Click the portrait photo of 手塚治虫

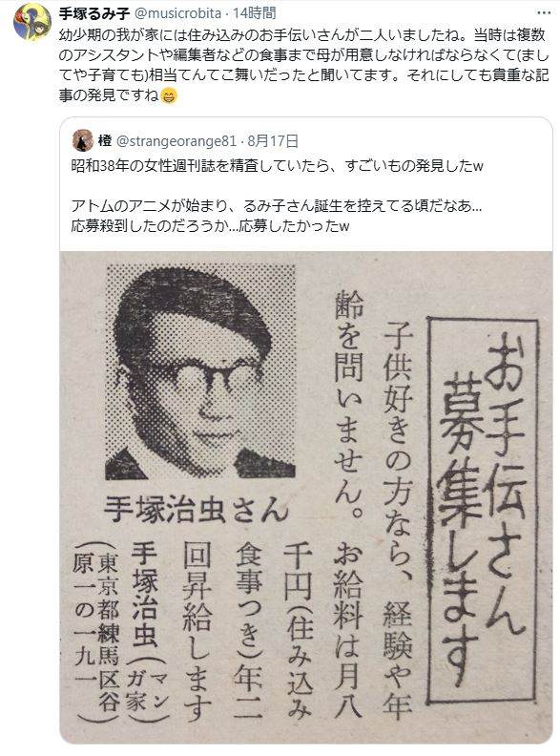point(199,371)
